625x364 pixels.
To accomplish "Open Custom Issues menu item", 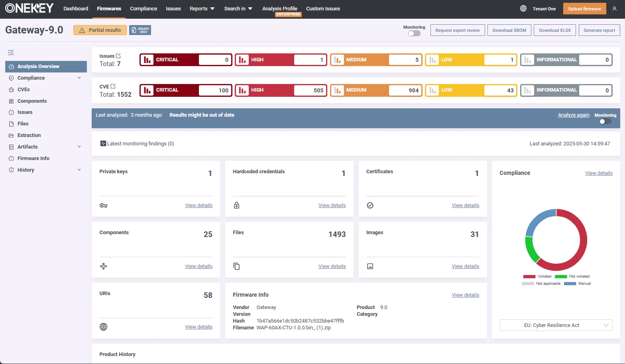I will coord(323,9).
